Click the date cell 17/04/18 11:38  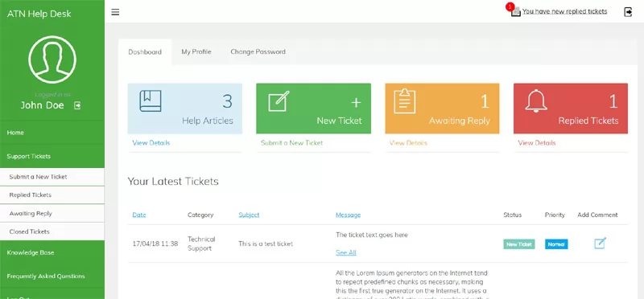point(155,244)
